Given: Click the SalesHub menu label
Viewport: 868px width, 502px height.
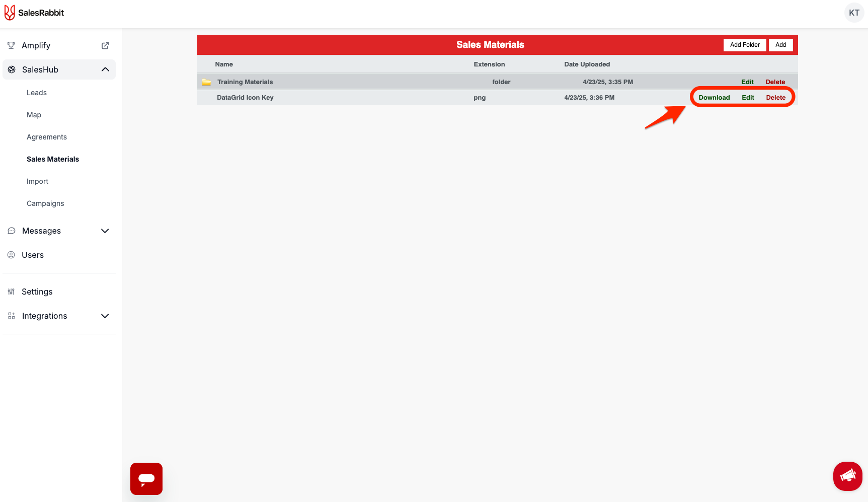Looking at the screenshot, I should point(40,69).
